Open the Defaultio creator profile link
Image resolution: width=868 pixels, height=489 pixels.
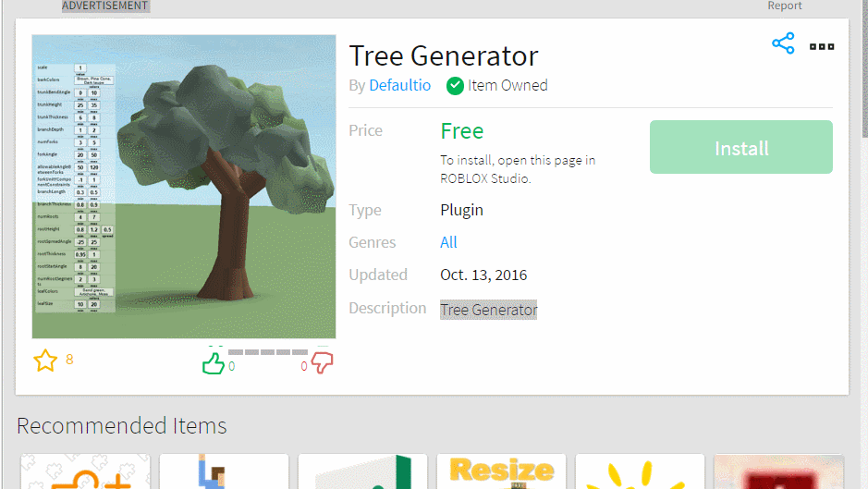pos(399,85)
